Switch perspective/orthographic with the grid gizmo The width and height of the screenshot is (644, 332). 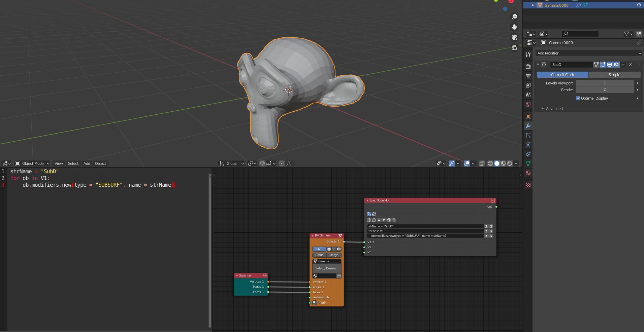click(x=514, y=48)
